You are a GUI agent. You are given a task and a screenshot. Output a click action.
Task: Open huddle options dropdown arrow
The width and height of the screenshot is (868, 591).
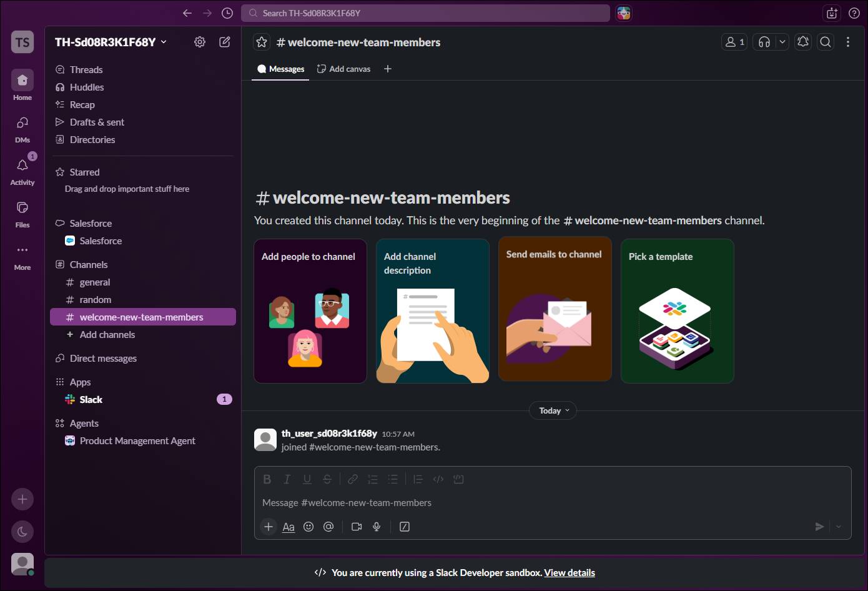click(782, 42)
